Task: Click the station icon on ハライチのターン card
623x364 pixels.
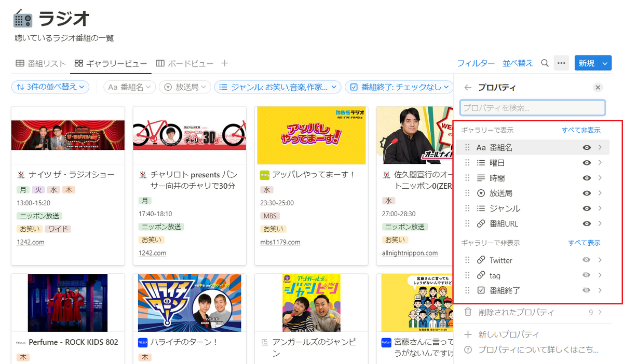Action: [x=142, y=342]
